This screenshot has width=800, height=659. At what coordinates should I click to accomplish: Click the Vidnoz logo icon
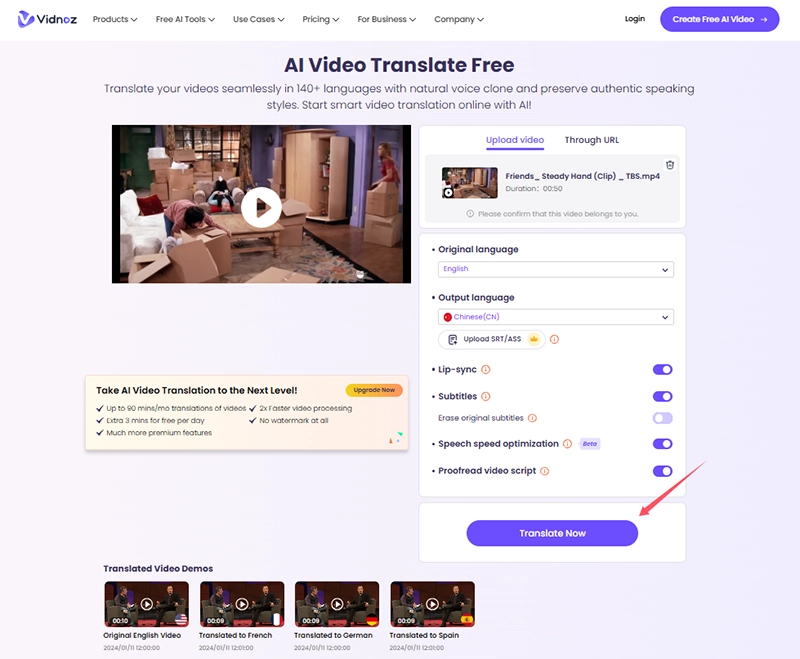point(30,19)
